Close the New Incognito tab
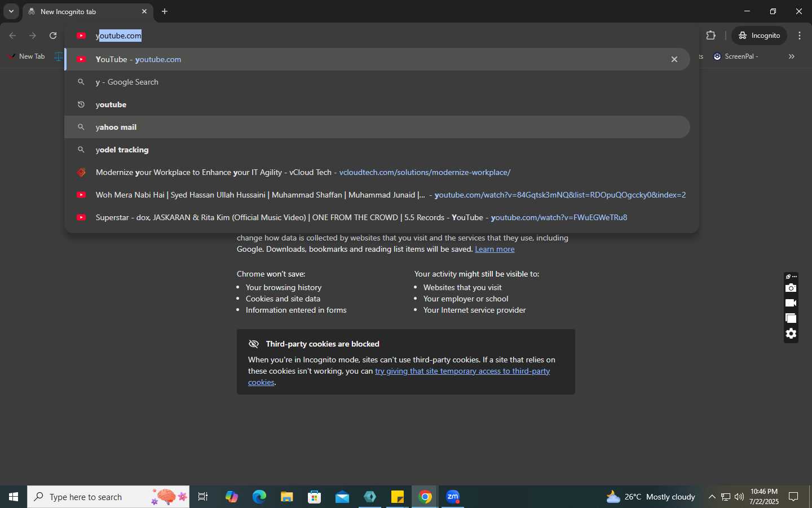 [144, 11]
